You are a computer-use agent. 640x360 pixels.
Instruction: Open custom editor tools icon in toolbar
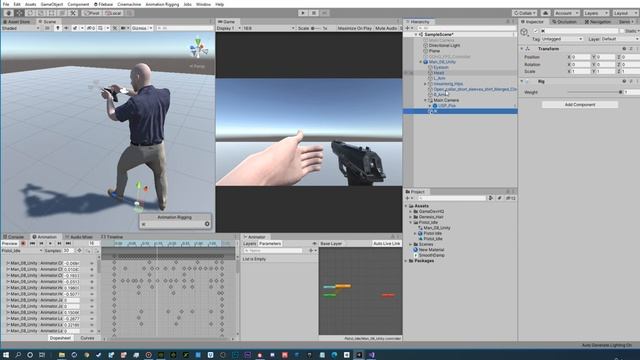click(x=73, y=13)
